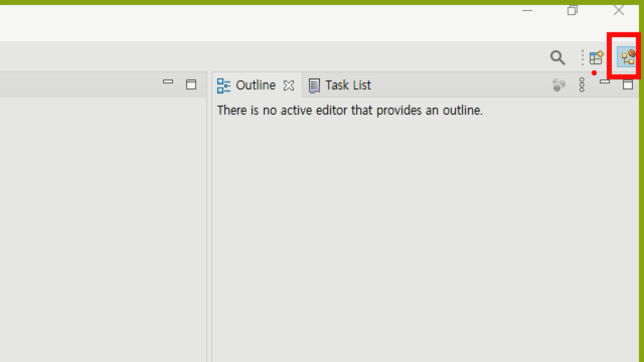Click the dotted toolbar drag handle

pyautogui.click(x=583, y=58)
